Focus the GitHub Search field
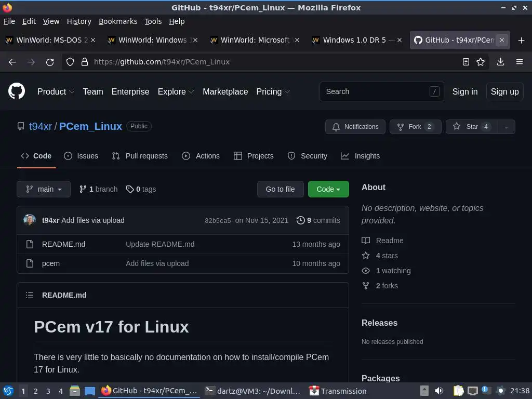Viewport: 532px width, 399px height. point(382,91)
